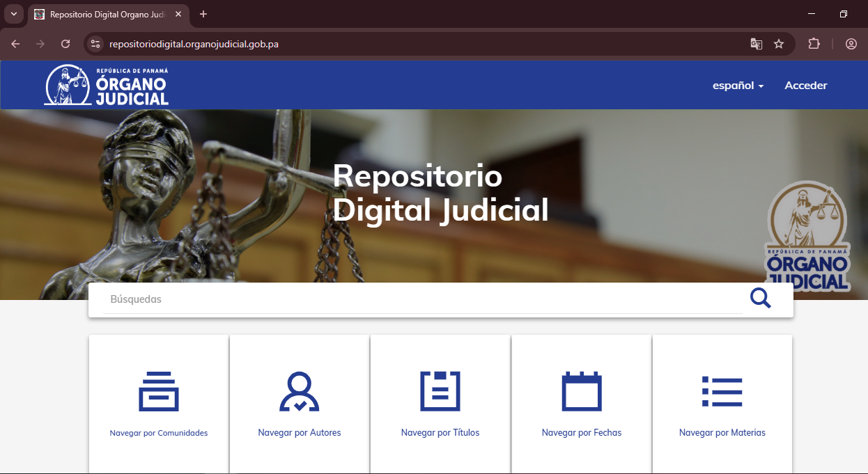Expand the español language dropdown
868x474 pixels.
[738, 86]
